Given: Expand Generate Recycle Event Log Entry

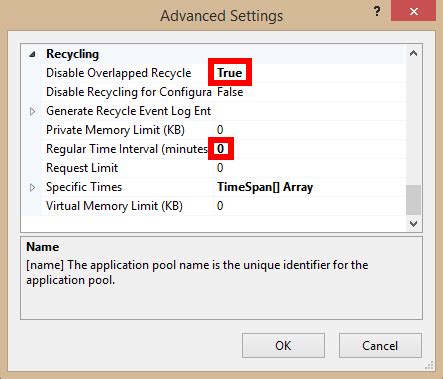Looking at the screenshot, I should click(x=32, y=111).
